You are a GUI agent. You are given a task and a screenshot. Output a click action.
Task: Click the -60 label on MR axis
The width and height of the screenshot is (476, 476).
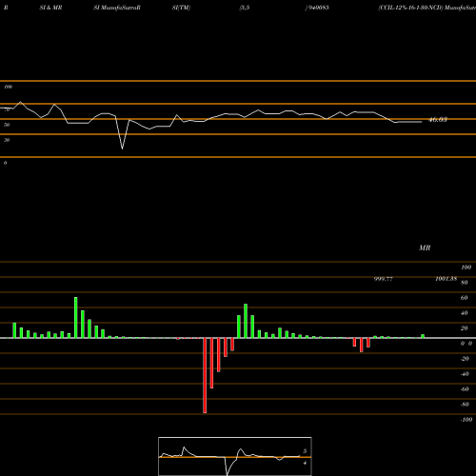point(465,389)
